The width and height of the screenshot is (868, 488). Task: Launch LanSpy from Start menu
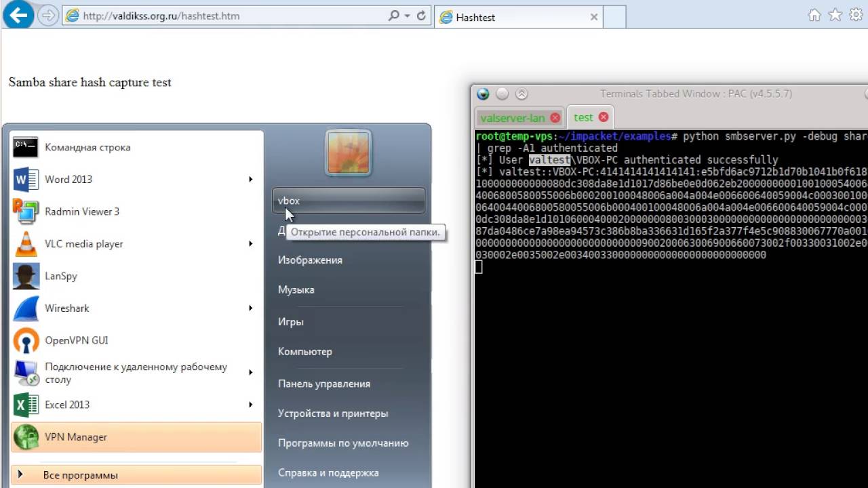tap(137, 276)
